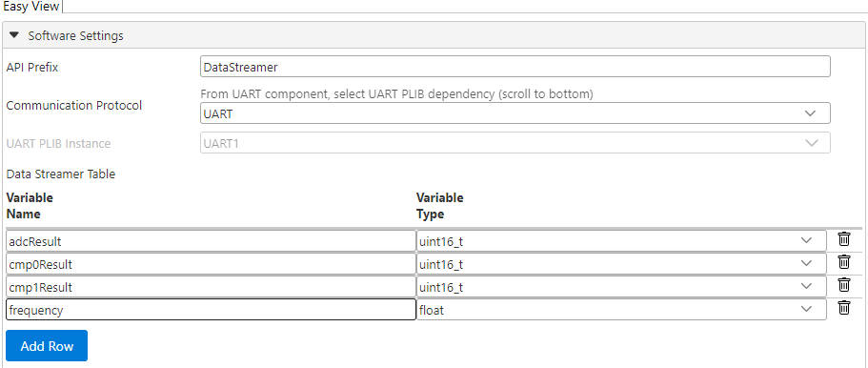This screenshot has width=868, height=368.
Task: Open variable type dropdown for cmp1Result
Action: (x=621, y=287)
